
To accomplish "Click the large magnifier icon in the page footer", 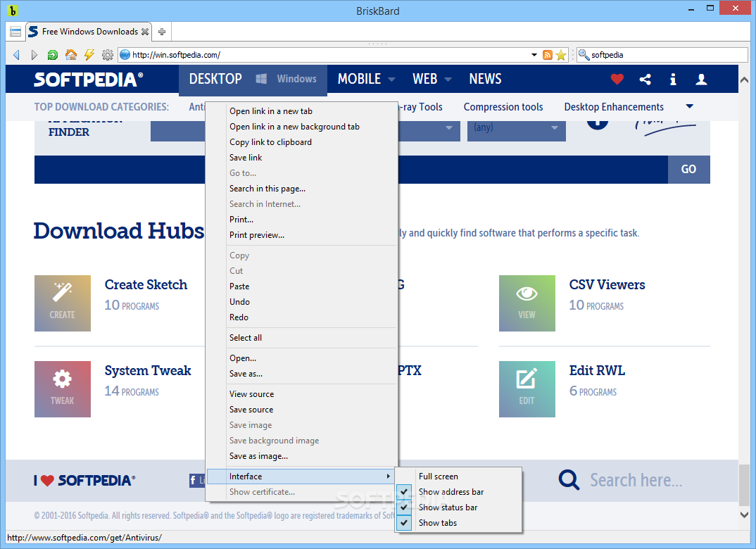I will click(569, 480).
